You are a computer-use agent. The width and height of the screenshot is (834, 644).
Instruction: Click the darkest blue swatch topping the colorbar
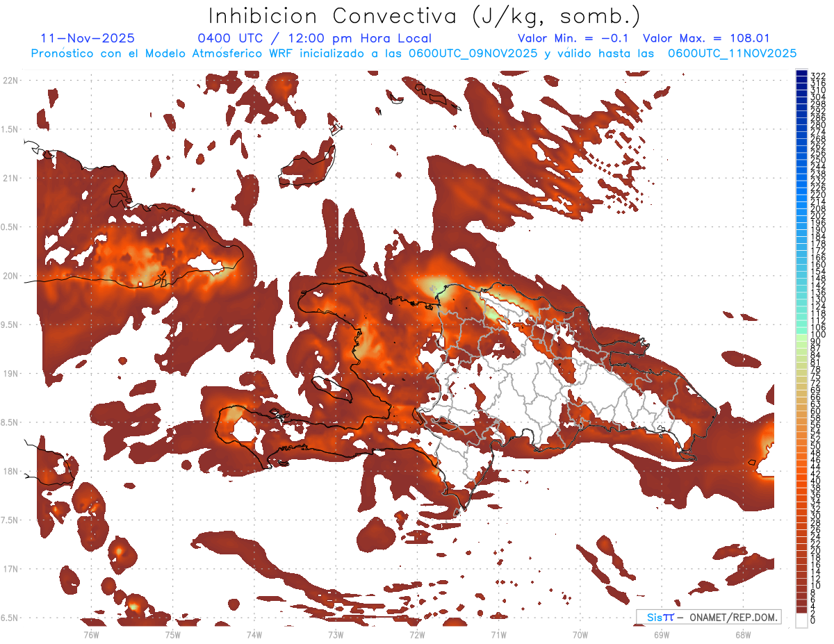point(801,74)
